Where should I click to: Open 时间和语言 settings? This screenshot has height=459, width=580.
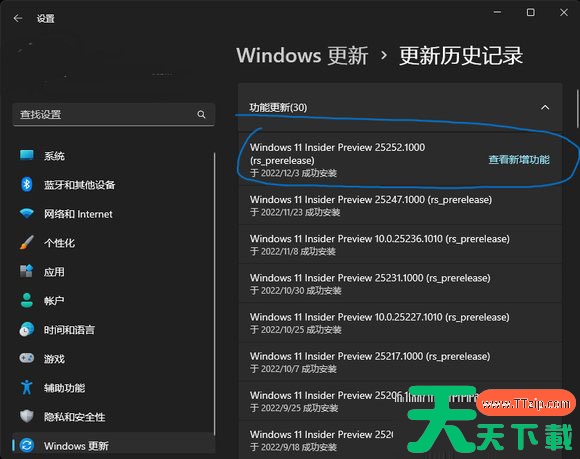tap(114, 330)
